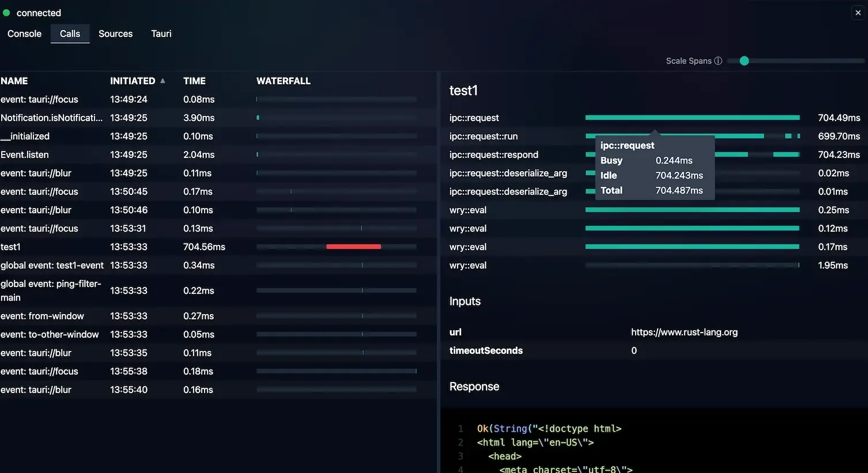Image resolution: width=868 pixels, height=473 pixels.
Task: Click the wry::eval span with 0.17ms
Action: coord(655,247)
